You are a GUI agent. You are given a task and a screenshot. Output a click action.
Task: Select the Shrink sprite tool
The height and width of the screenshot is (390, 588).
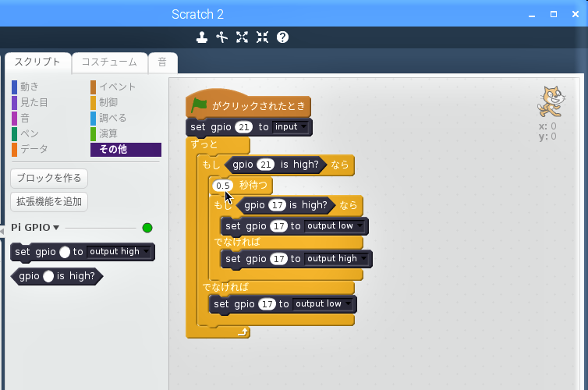point(262,37)
